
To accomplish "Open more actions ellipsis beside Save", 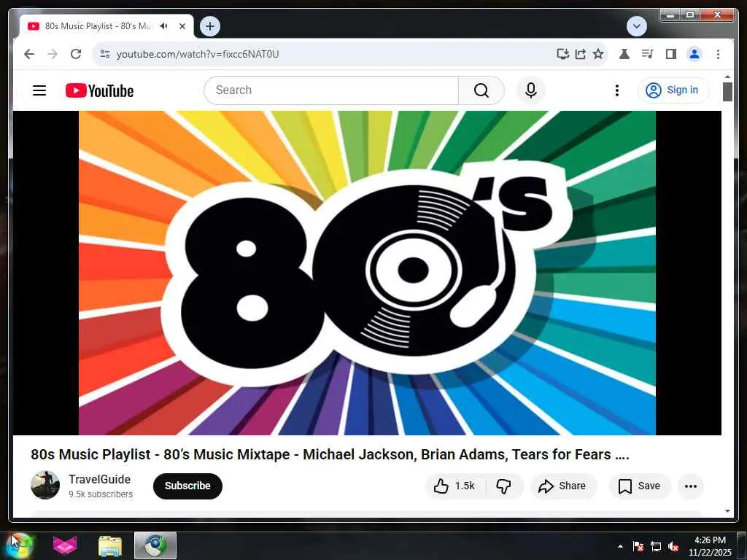I will [x=691, y=486].
